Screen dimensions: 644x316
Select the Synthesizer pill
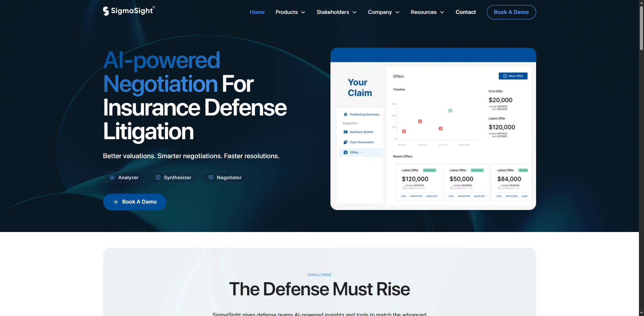[174, 177]
